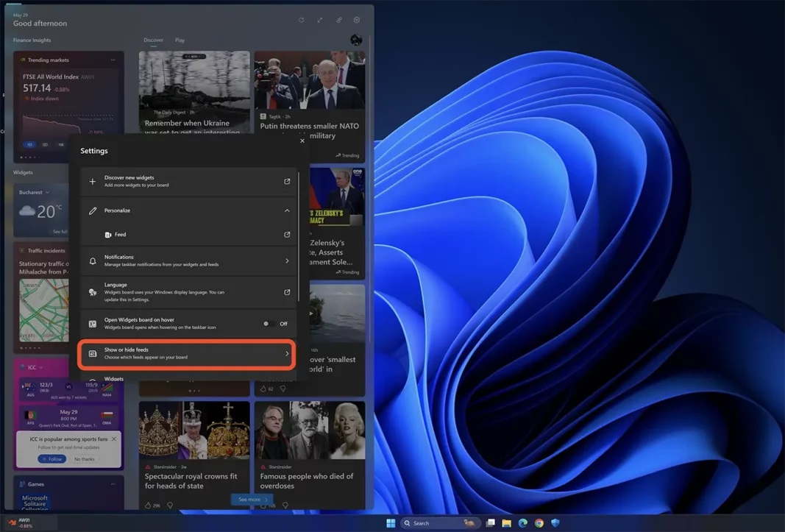This screenshot has width=785, height=532.
Task: Open Show or hide feeds option
Action: [x=187, y=354]
